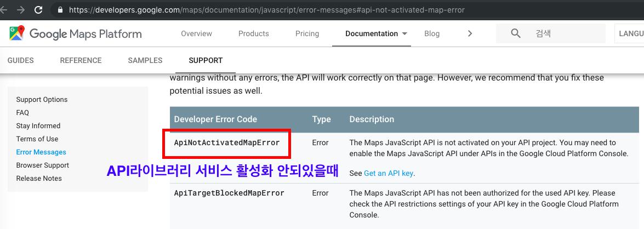The image size is (644, 229).
Task: Click Error type in ApiNotActivatedMapError row
Action: [x=321, y=143]
